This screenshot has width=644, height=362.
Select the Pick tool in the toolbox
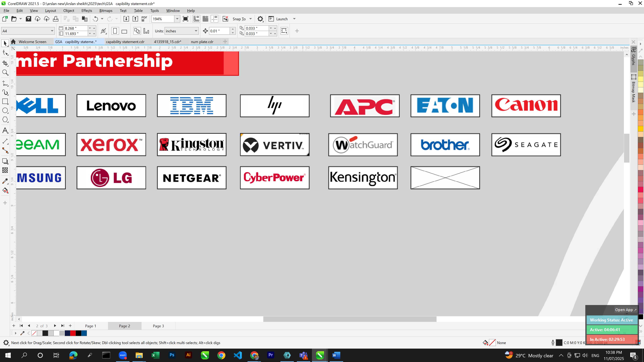pyautogui.click(x=5, y=43)
